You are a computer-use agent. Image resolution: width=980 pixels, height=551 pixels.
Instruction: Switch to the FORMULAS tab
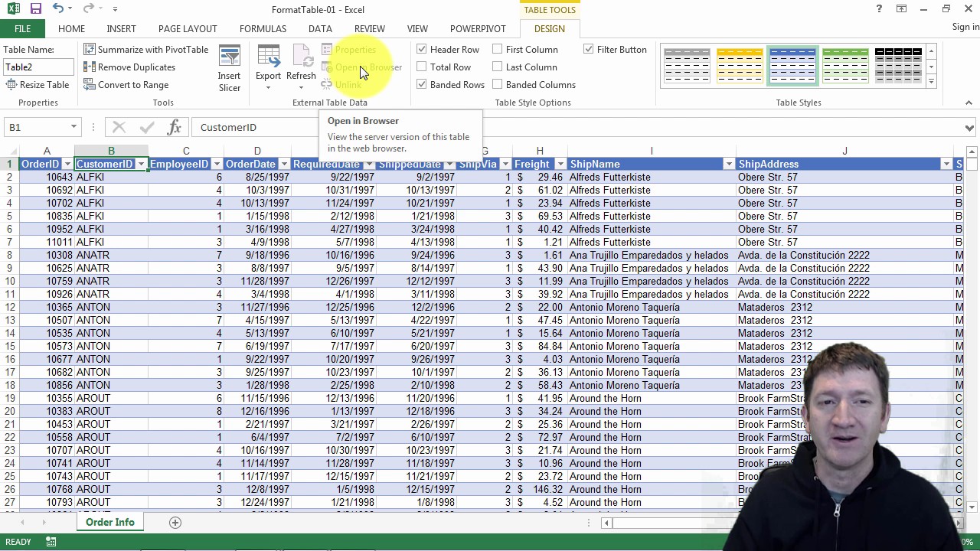[263, 28]
